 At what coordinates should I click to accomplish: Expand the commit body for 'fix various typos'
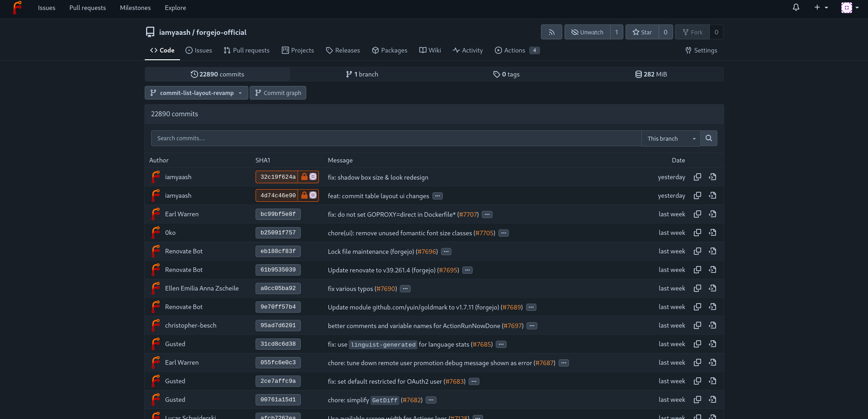coord(405,289)
